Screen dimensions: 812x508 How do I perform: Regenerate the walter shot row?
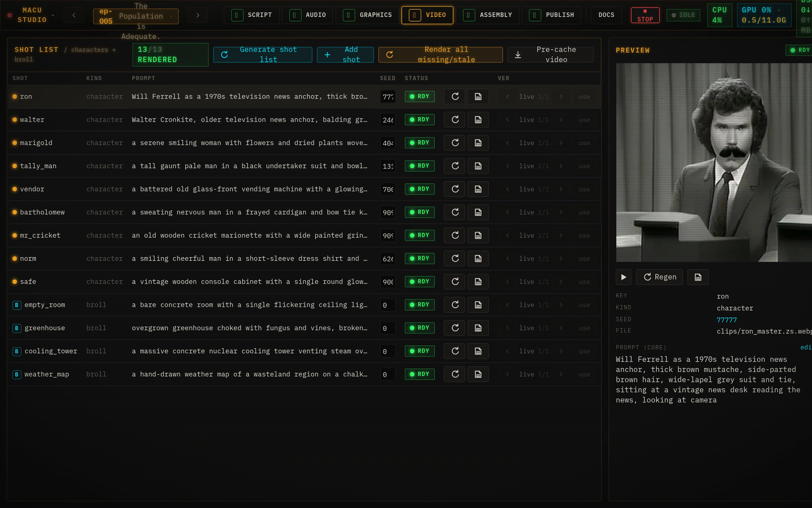click(455, 120)
